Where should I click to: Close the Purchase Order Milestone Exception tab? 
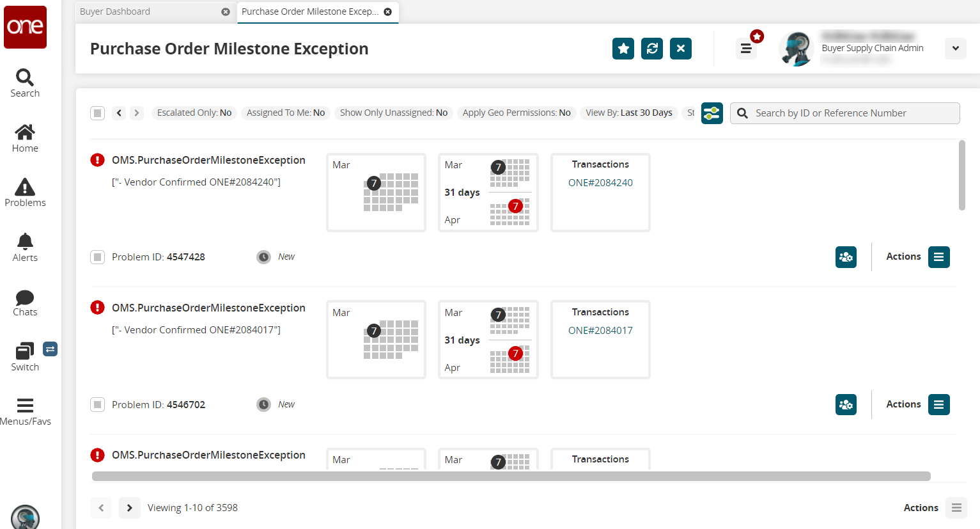388,12
